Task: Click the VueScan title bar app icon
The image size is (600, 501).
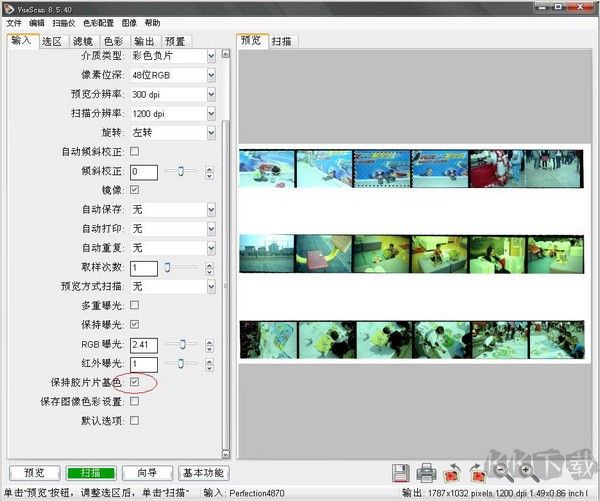Action: 8,8
